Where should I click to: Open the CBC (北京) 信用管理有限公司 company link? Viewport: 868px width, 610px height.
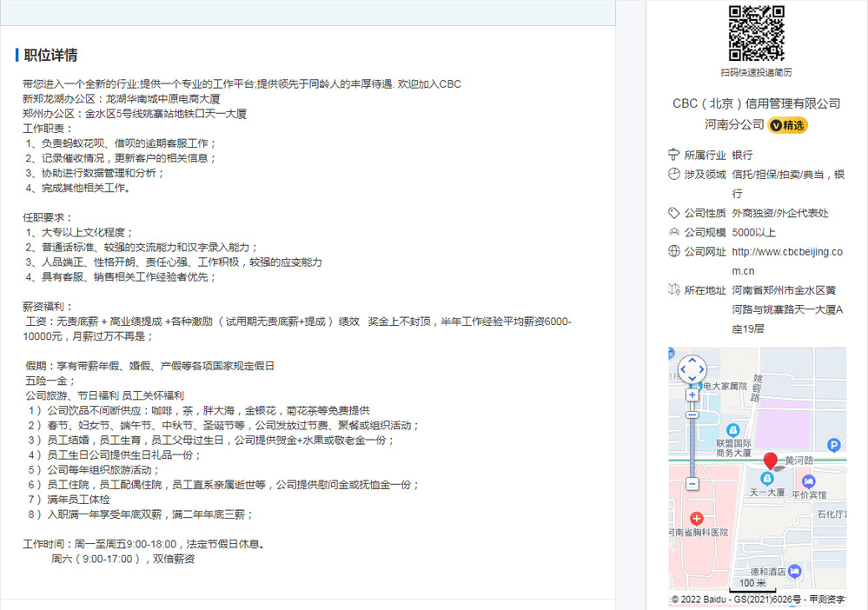click(x=756, y=103)
